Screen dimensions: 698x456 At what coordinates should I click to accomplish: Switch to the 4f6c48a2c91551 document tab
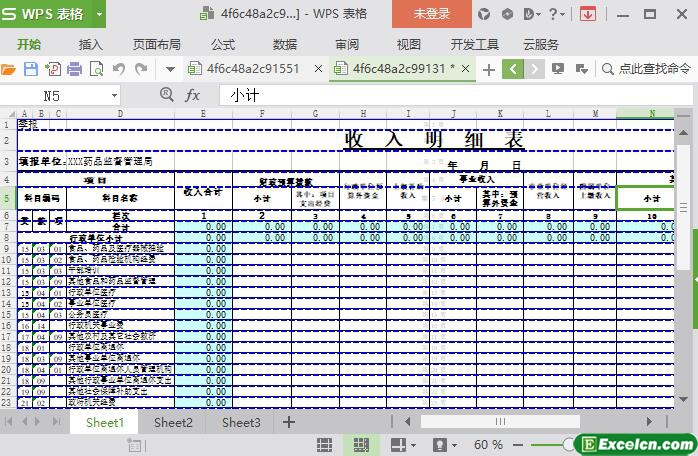pyautogui.click(x=252, y=69)
